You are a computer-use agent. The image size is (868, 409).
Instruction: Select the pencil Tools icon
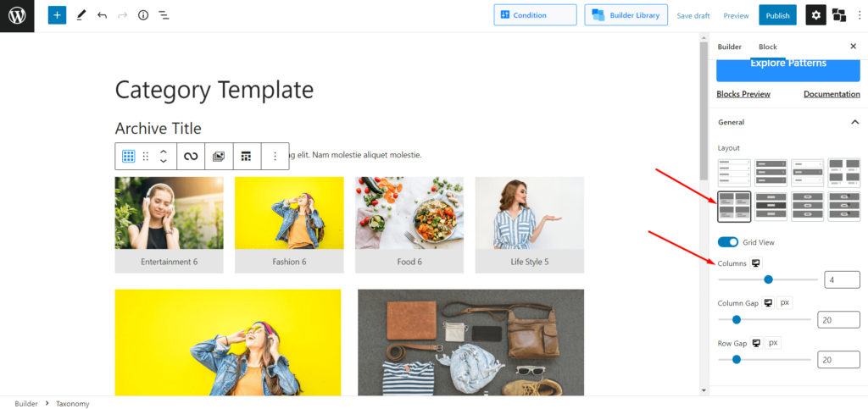tap(81, 15)
